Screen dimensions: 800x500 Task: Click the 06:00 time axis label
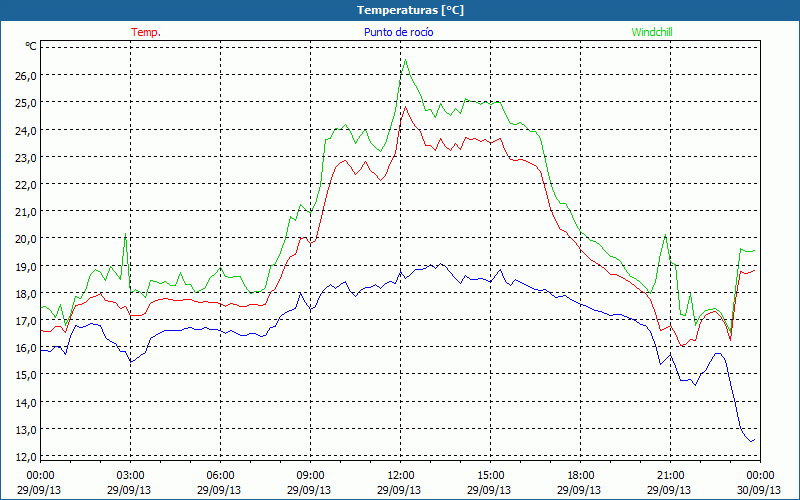[x=220, y=476]
